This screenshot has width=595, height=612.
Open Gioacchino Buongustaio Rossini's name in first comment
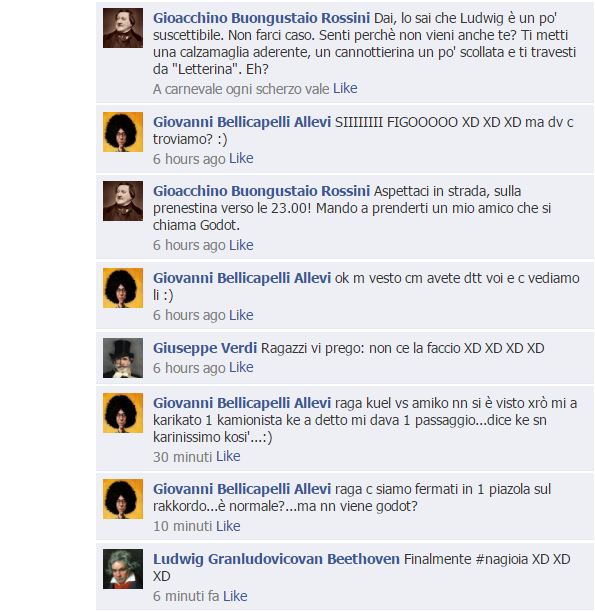click(262, 18)
